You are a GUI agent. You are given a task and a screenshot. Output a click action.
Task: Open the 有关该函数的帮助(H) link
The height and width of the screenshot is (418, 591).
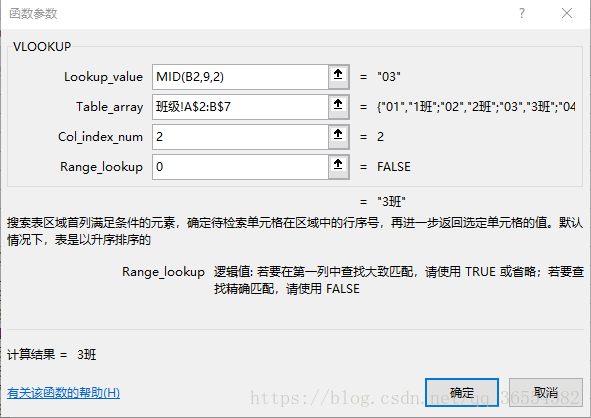click(x=63, y=393)
